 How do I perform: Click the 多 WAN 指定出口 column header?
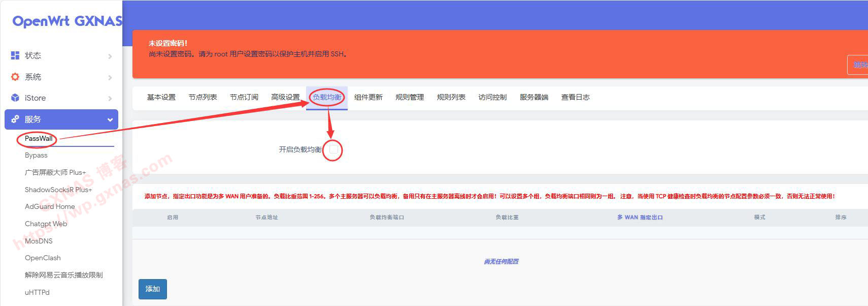(640, 217)
